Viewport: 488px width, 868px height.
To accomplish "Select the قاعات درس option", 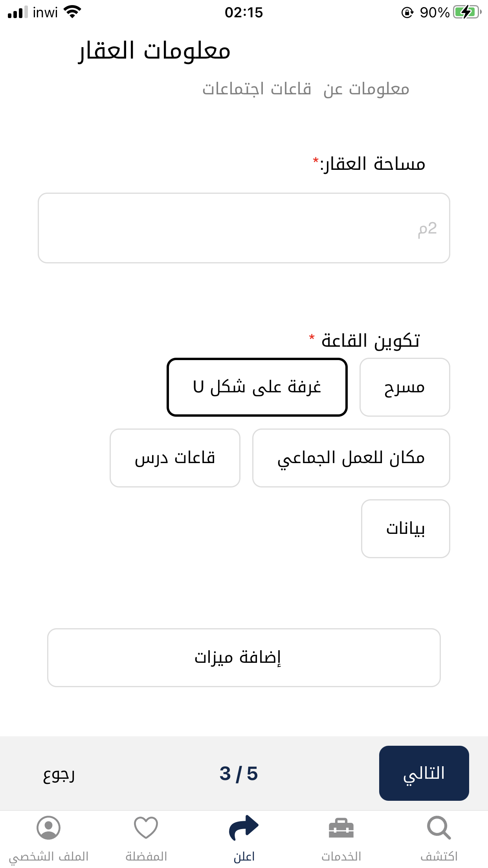I will [x=175, y=458].
